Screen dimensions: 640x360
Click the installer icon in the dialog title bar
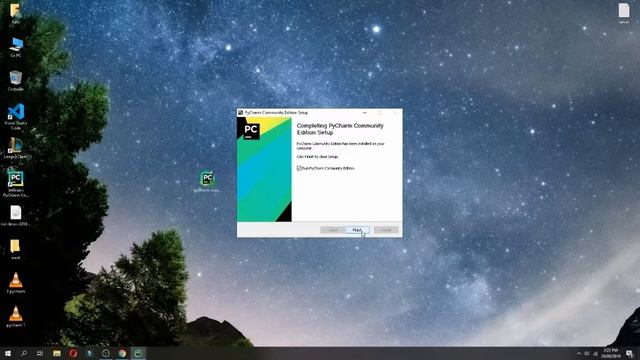(x=240, y=113)
